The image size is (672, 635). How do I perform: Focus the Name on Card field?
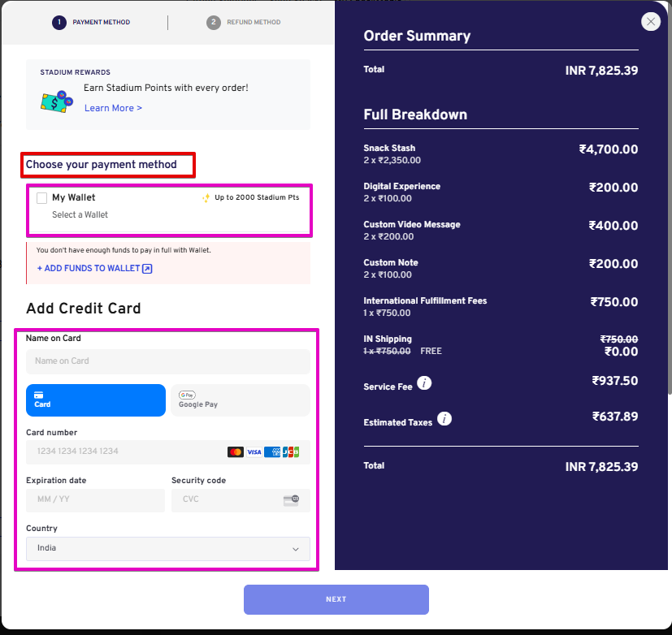click(168, 361)
